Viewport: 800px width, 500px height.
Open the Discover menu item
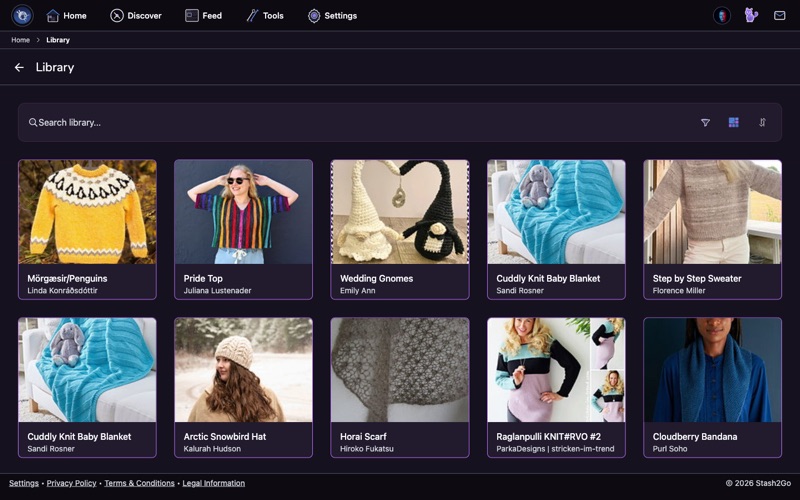point(136,16)
